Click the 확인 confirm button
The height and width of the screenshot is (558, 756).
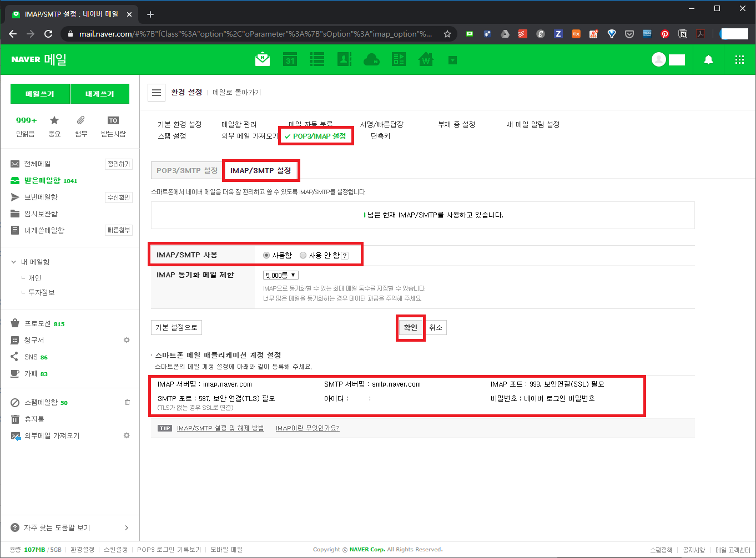[411, 327]
